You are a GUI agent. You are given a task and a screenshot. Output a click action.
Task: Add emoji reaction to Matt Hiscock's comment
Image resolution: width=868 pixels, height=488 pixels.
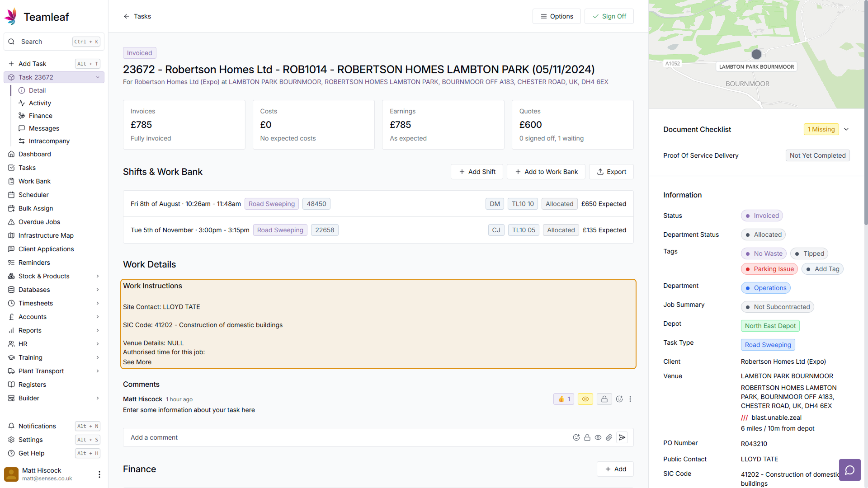pos(619,399)
